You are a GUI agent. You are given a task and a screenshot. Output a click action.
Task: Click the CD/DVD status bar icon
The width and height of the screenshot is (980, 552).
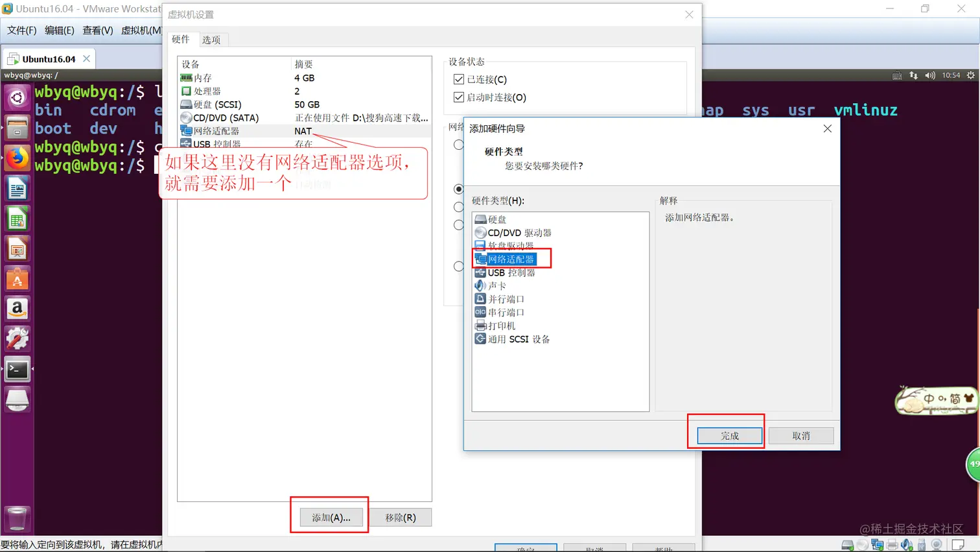tap(862, 545)
